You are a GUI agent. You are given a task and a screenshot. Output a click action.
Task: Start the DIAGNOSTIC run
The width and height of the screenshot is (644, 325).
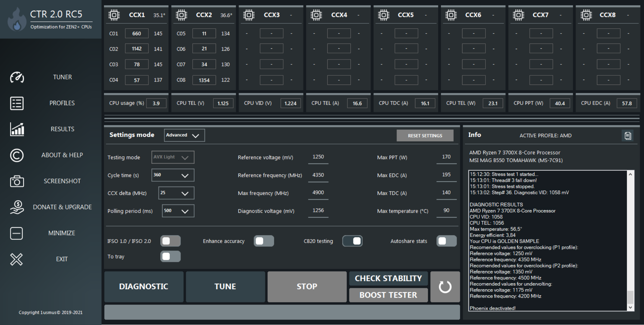click(x=144, y=287)
